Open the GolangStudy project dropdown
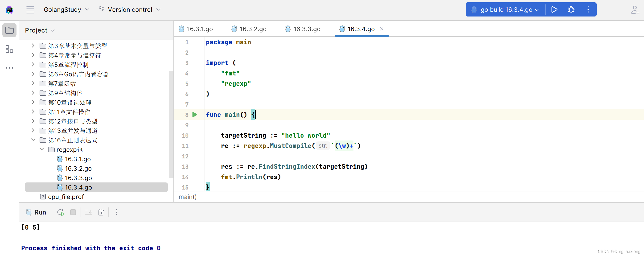This screenshot has height=256, width=644. click(66, 10)
